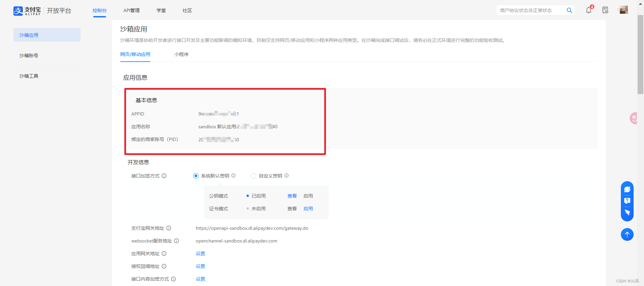Click 设置 link for 接口内容加密方式

pos(201,279)
